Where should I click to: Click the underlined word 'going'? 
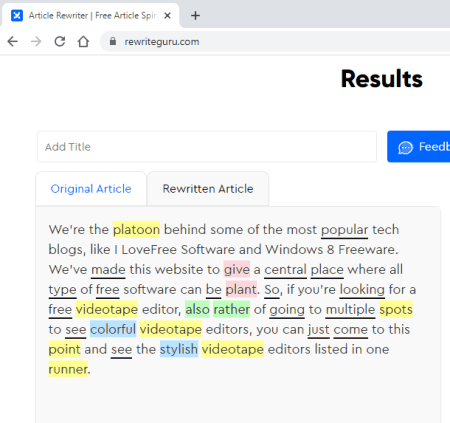coord(287,310)
